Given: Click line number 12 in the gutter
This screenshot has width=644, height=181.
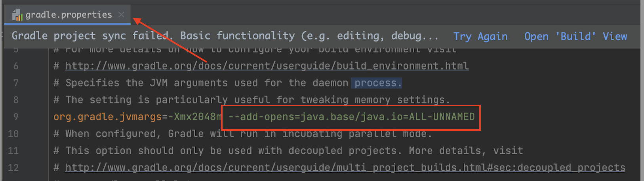Looking at the screenshot, I should point(13,168).
